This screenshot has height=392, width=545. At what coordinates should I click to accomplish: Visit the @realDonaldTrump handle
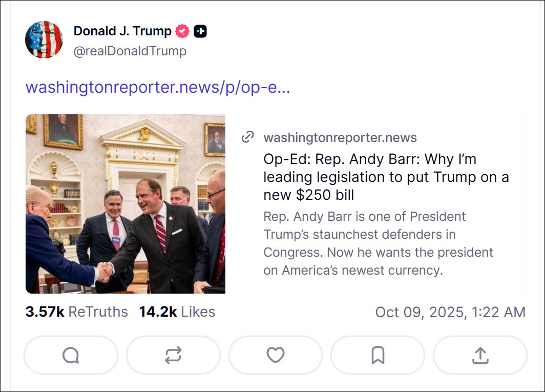(x=130, y=51)
